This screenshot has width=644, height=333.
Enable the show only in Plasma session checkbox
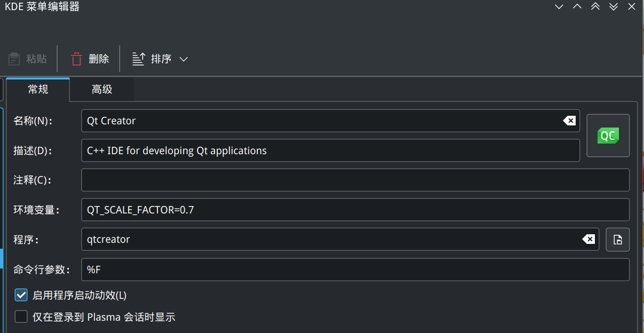click(21, 317)
